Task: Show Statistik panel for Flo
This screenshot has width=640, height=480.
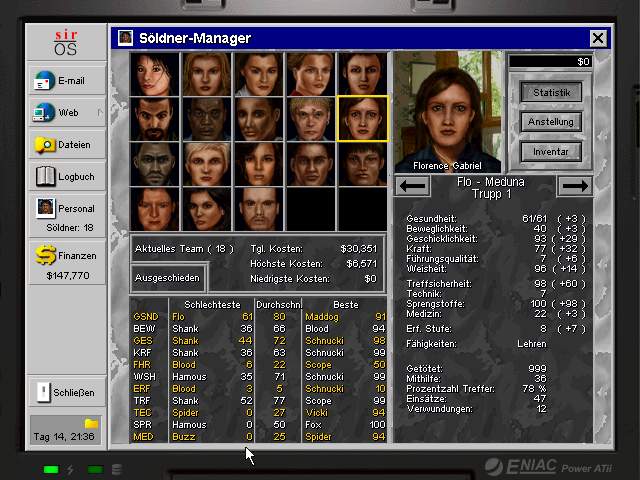Action: tap(551, 93)
